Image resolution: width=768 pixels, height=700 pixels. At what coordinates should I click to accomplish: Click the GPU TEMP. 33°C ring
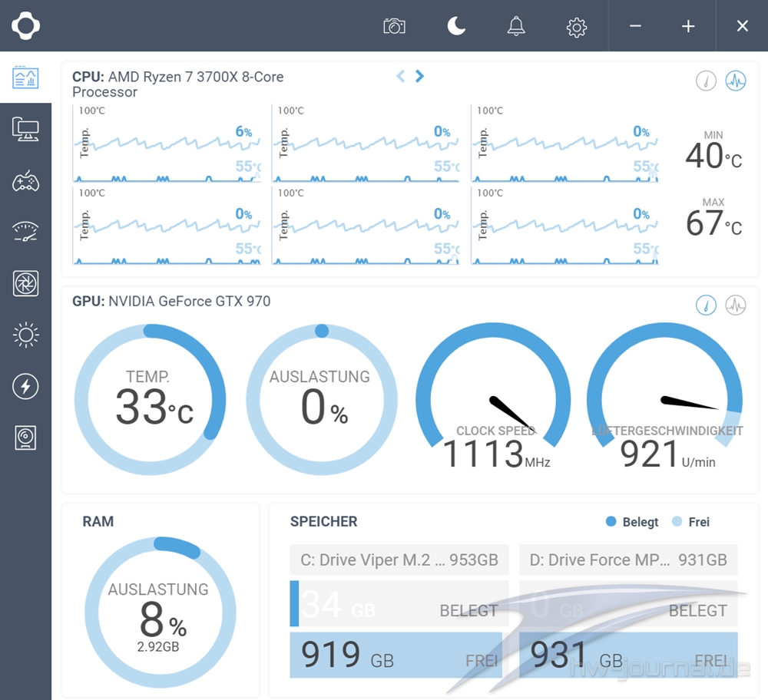pyautogui.click(x=150, y=399)
